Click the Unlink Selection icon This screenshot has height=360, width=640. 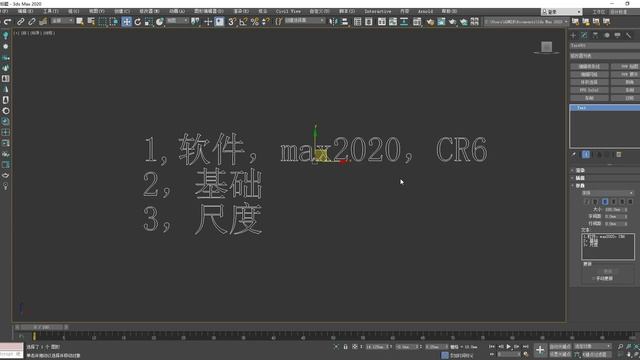click(x=31, y=22)
